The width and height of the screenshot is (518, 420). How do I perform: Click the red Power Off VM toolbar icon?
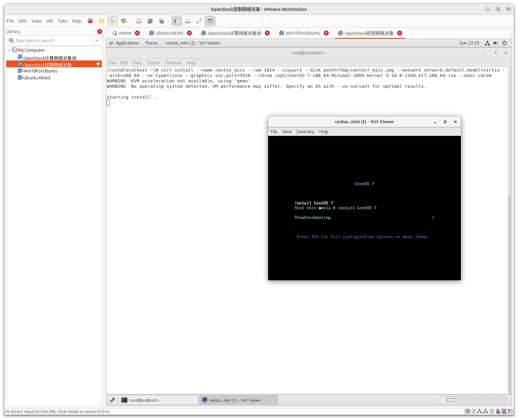[x=90, y=21]
